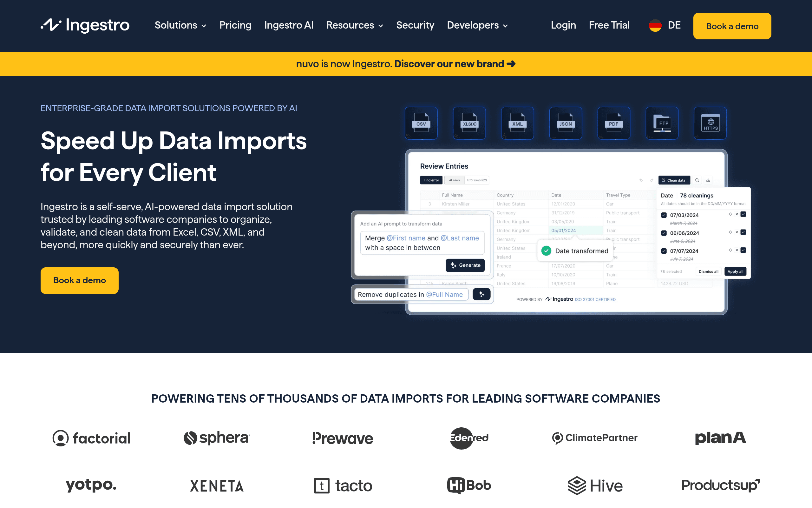Click the HiBob customer logo
The image size is (812, 508).
click(469, 485)
